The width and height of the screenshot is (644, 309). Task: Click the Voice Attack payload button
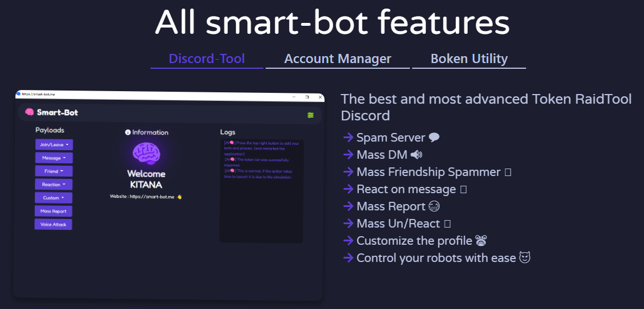pos(53,225)
